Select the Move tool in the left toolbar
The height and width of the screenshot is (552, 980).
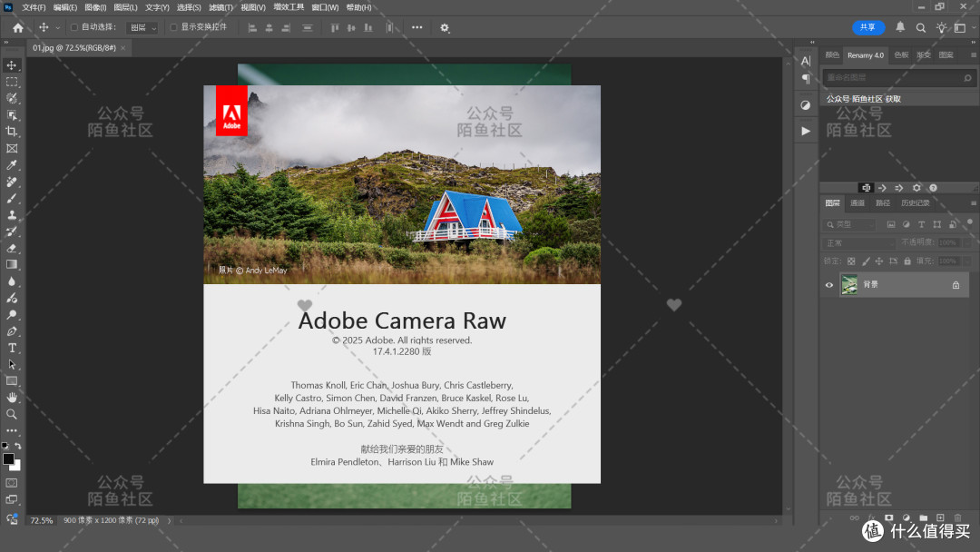pos(11,65)
